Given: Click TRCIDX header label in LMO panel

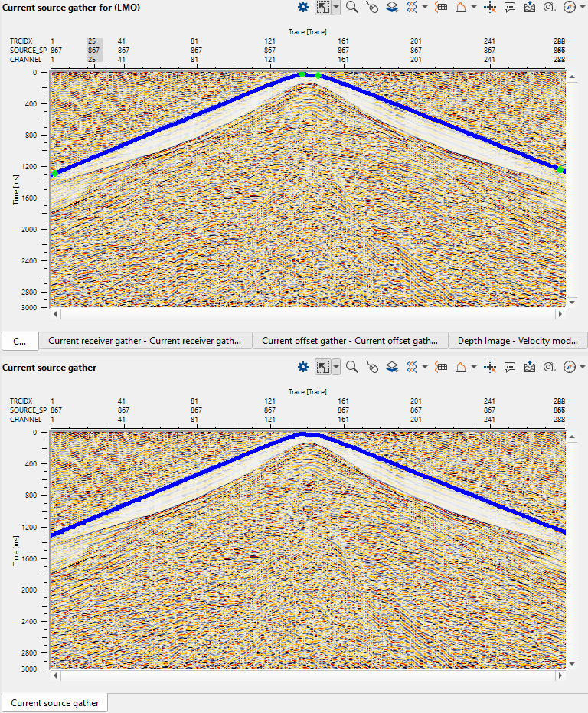Looking at the screenshot, I should pos(21,41).
